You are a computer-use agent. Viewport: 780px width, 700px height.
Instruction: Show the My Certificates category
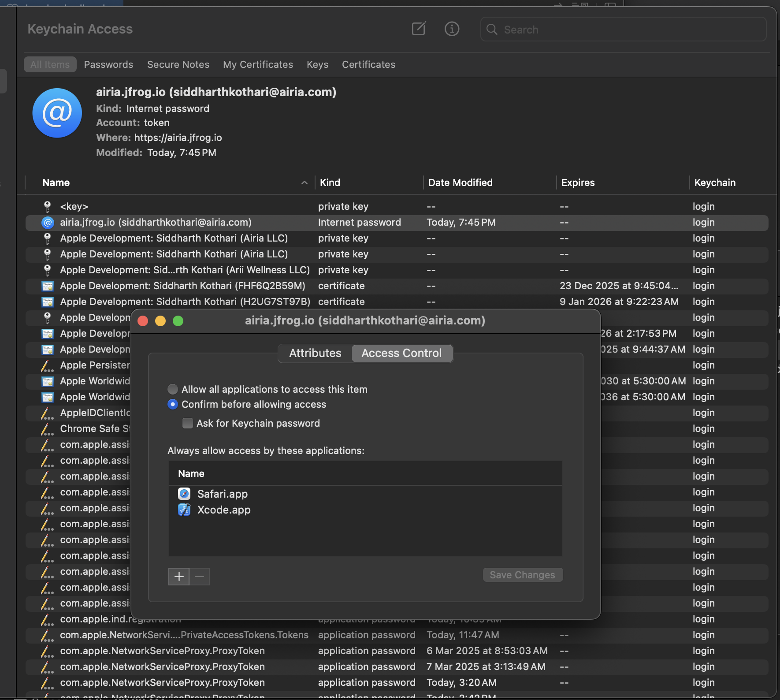coord(258,64)
